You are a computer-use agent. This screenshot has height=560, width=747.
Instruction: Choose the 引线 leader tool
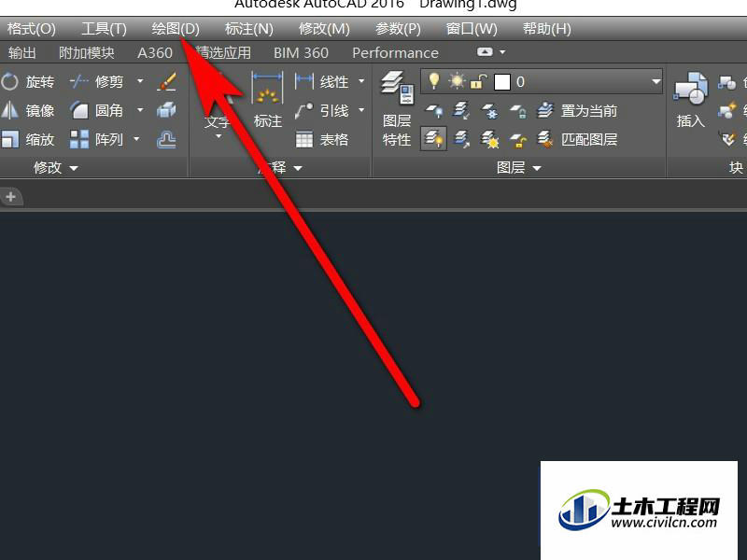click(x=321, y=111)
